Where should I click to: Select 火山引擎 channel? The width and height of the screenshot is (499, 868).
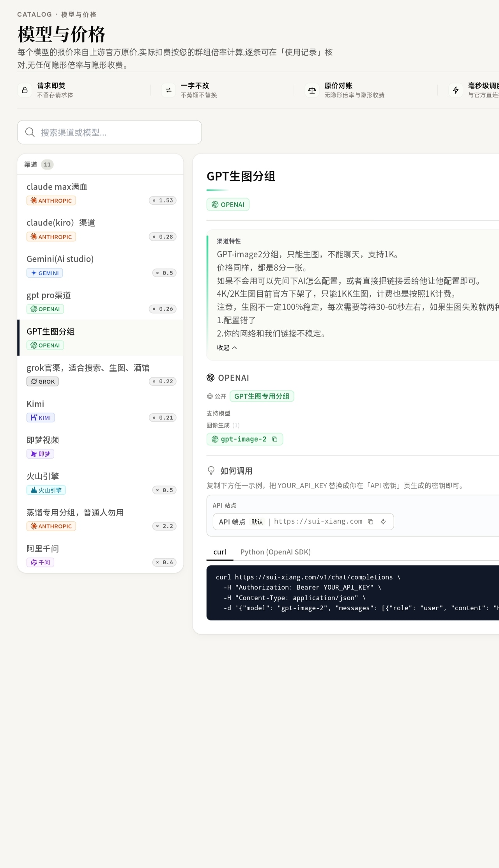click(101, 483)
